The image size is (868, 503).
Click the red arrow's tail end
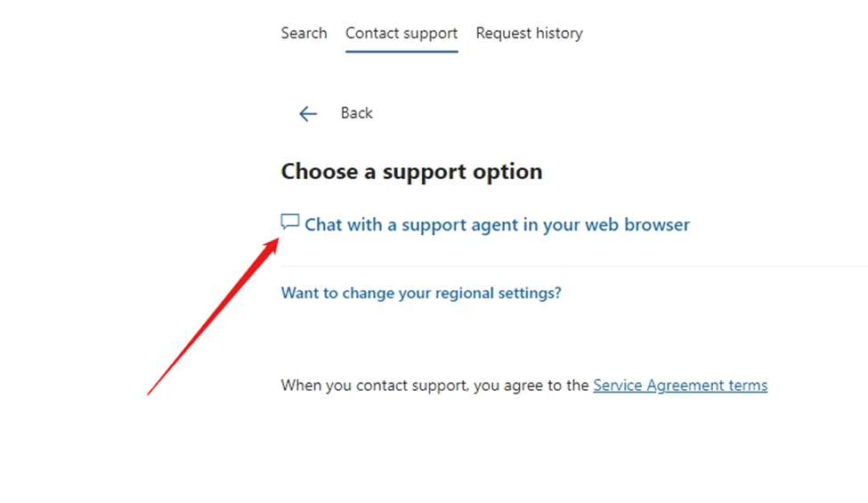pyautogui.click(x=149, y=393)
